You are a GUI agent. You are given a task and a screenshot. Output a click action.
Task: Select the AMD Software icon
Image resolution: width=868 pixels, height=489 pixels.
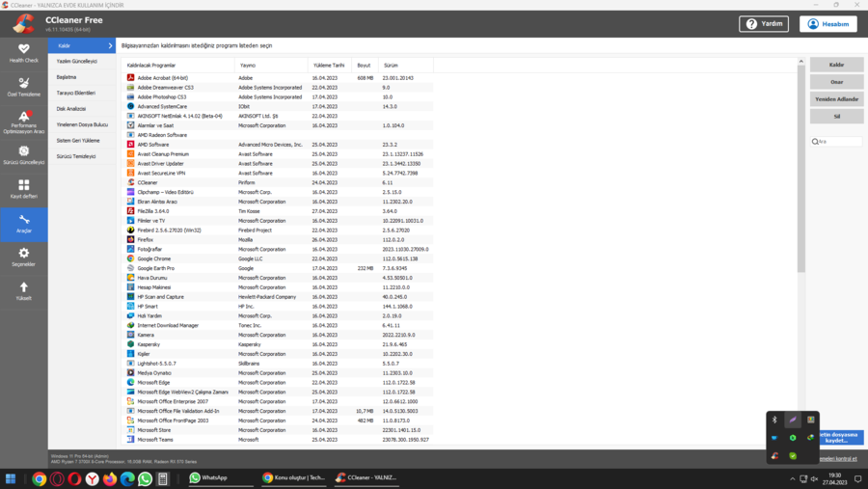130,145
